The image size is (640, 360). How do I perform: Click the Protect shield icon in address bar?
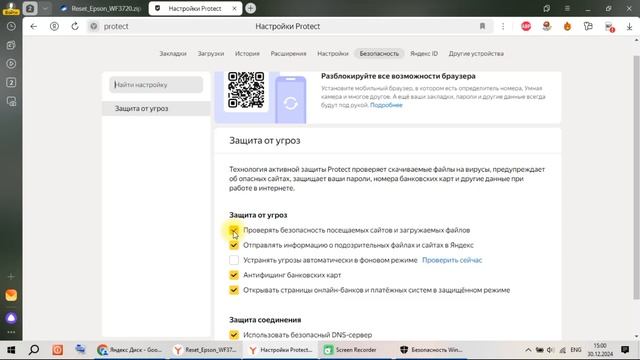[94, 27]
